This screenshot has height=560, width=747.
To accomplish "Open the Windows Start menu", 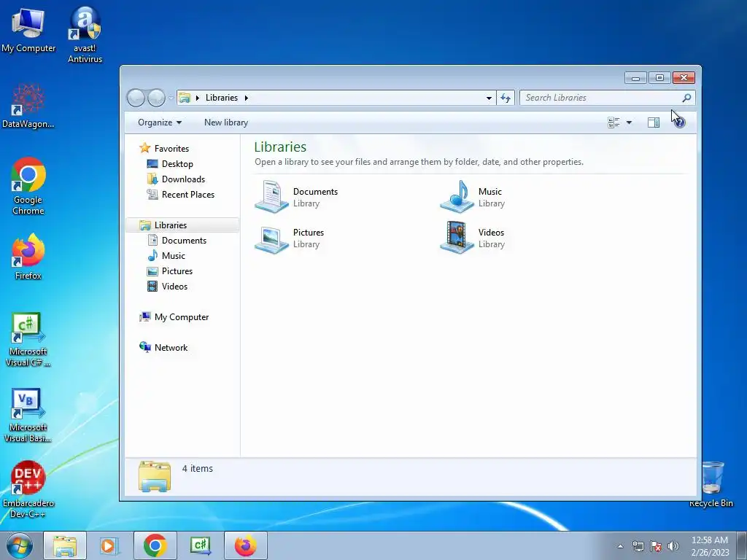I will click(x=20, y=545).
